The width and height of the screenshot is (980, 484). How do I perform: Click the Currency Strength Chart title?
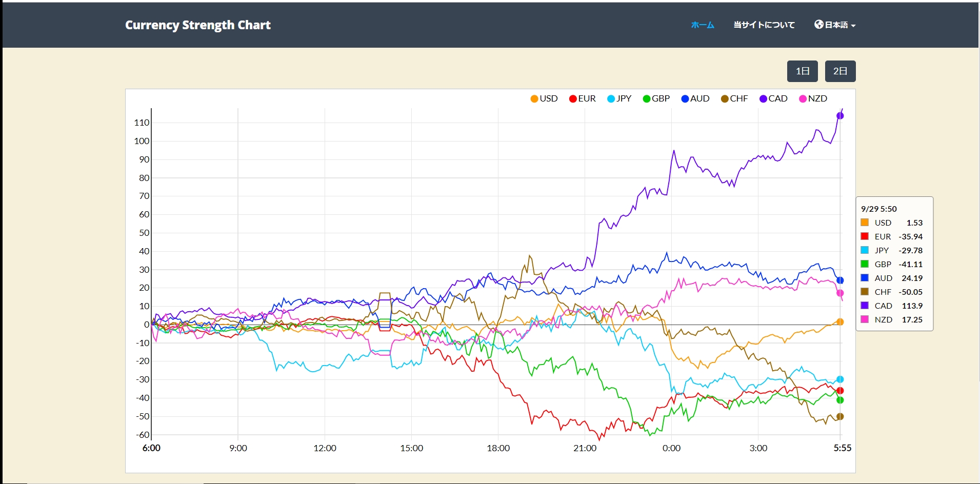(197, 25)
